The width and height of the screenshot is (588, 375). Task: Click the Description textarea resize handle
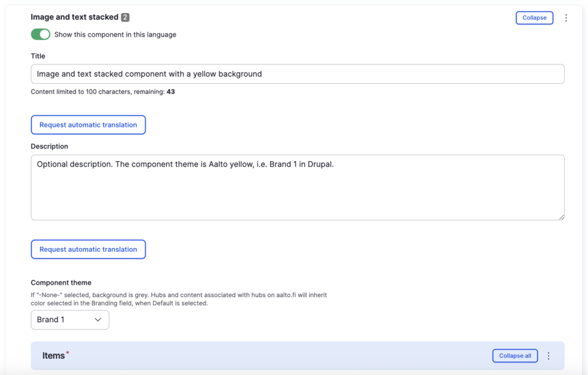tap(562, 217)
